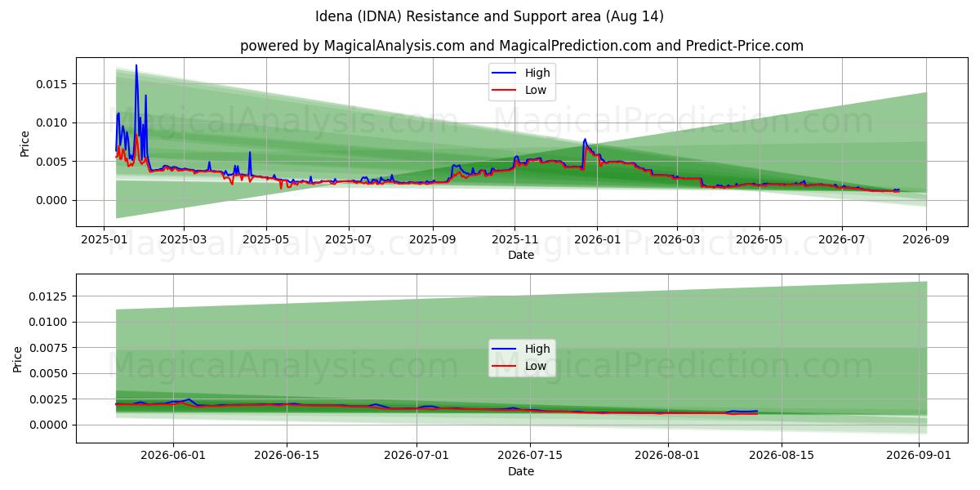Click the bottom chart x-axis label '2026-07-15'

coord(530,457)
